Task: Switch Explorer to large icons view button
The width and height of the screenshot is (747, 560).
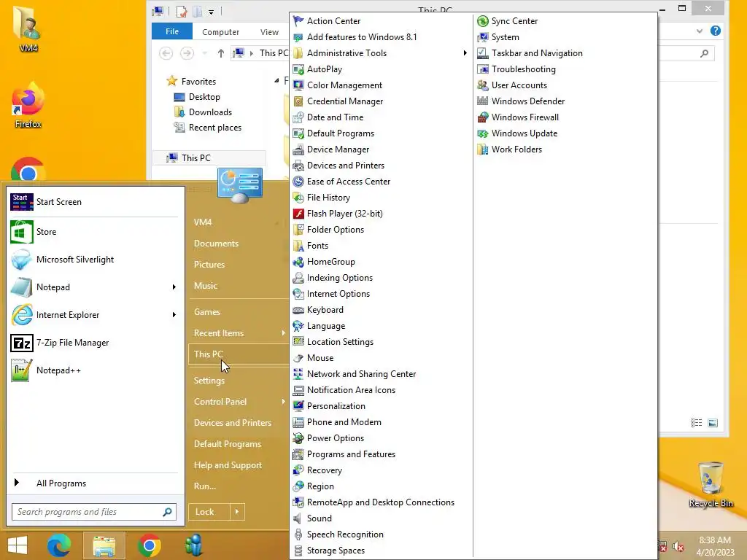Action: click(713, 423)
